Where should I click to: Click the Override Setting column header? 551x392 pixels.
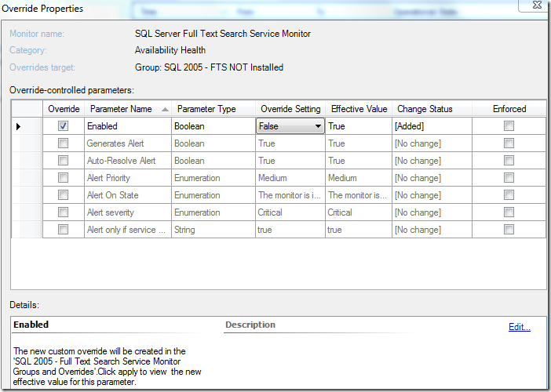(x=290, y=109)
